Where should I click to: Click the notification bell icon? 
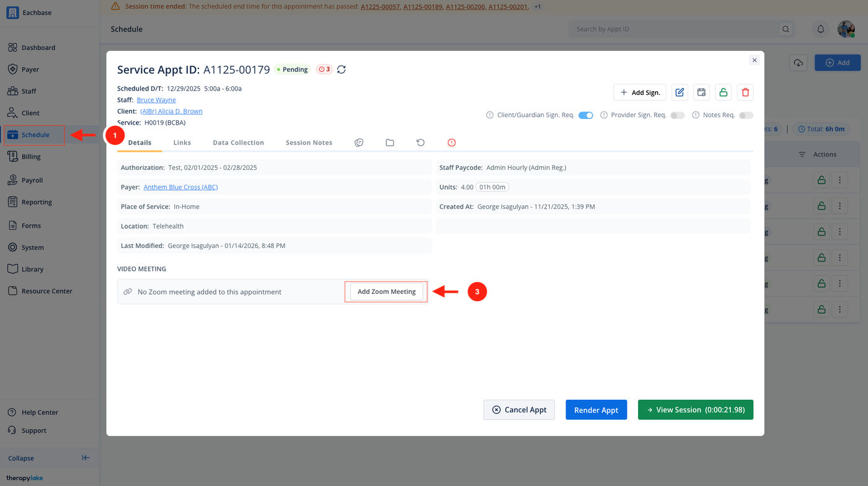pyautogui.click(x=820, y=29)
